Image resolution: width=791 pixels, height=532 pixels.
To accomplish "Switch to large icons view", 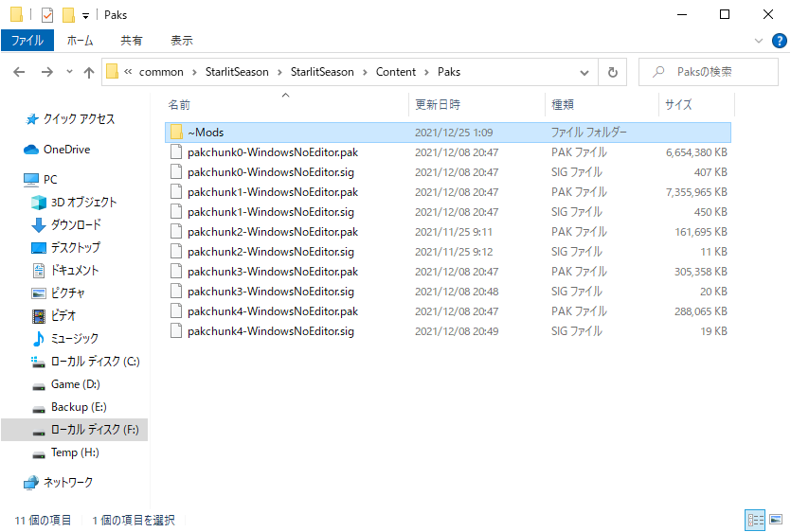I will tap(776, 520).
